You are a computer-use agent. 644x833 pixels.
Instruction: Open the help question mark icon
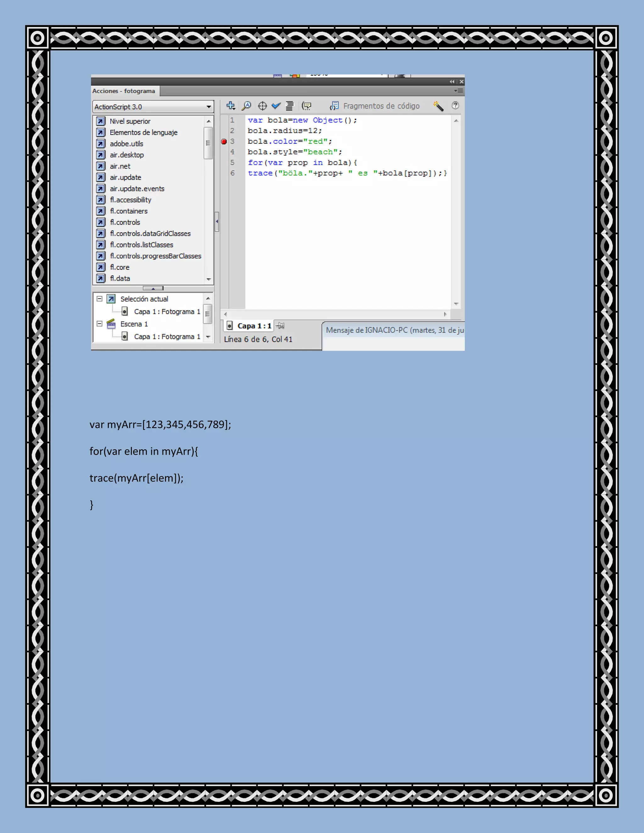[455, 105]
